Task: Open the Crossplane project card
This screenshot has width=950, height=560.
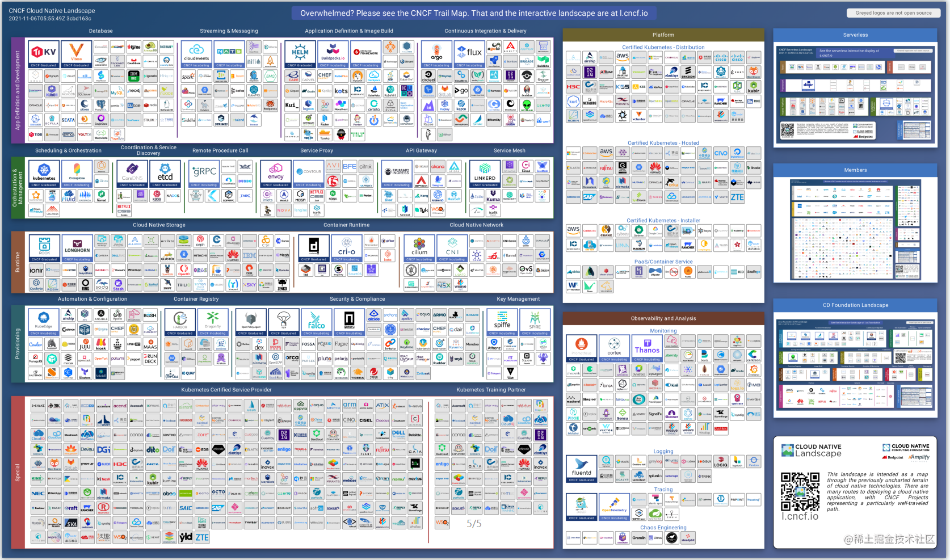Action: tap(77, 174)
